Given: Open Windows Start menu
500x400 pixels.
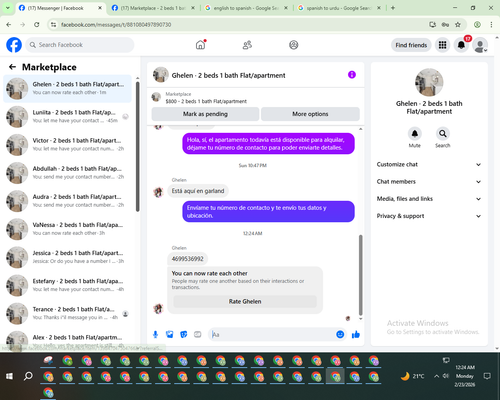Looking at the screenshot, I should tap(9, 376).
